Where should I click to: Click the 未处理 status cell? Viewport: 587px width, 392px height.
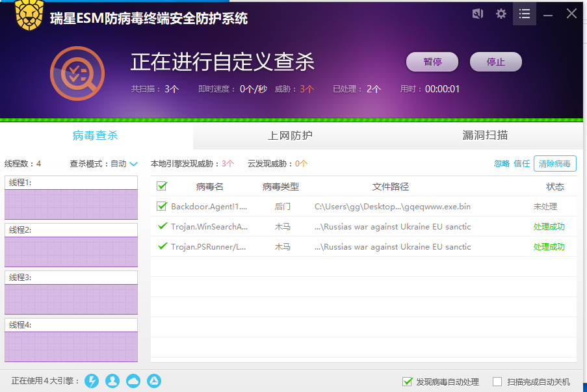[x=545, y=206]
